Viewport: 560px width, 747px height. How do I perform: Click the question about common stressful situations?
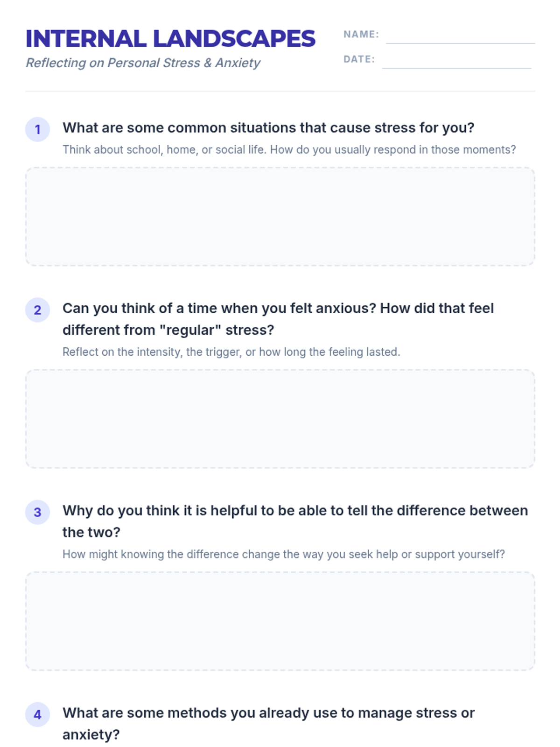268,128
